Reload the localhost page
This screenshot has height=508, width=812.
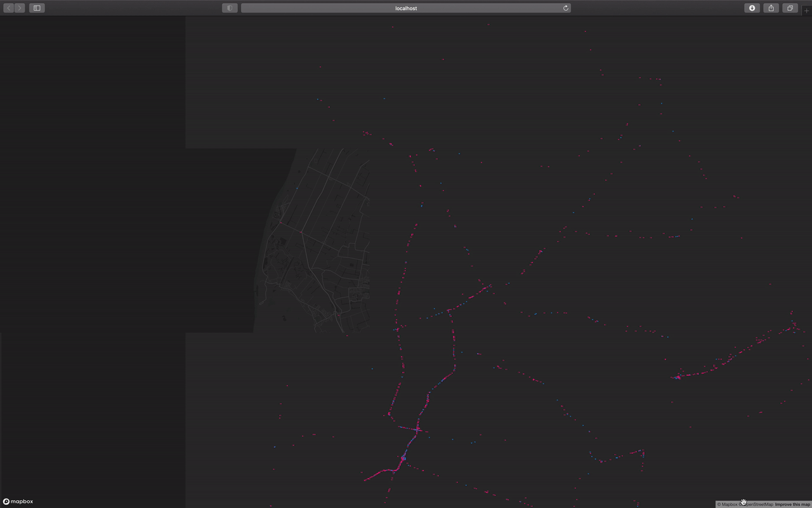point(565,8)
